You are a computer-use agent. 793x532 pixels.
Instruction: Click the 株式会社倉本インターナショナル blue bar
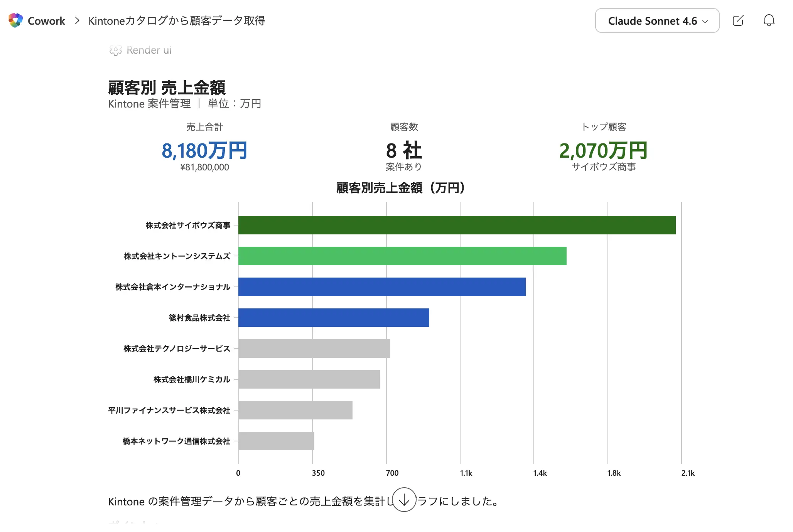coord(382,287)
